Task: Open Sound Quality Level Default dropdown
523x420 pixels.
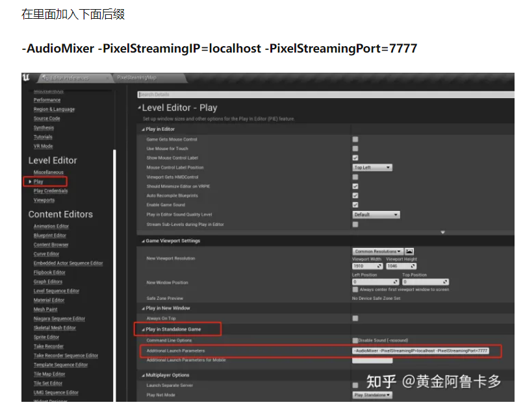Action: point(376,215)
